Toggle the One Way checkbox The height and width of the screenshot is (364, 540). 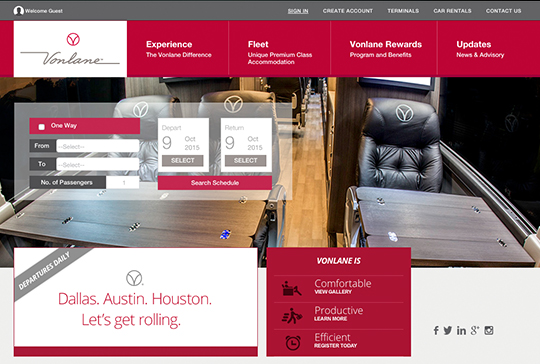[42, 127]
